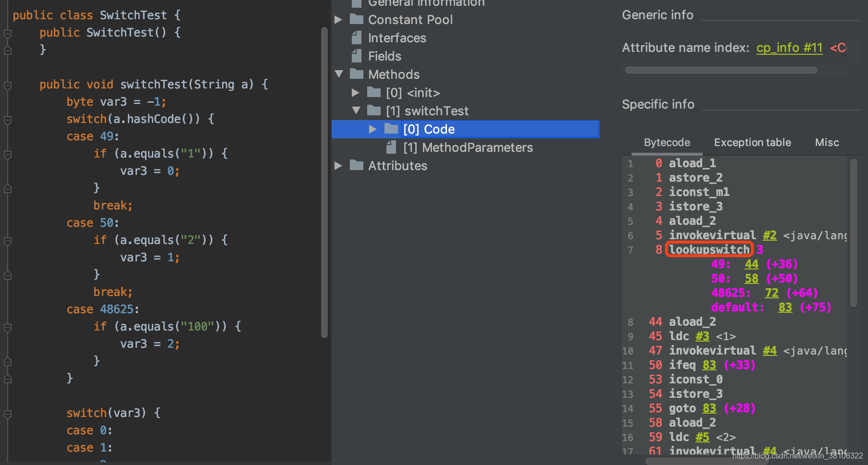Expand the Attributes tree node arrow
Viewport: 868px width, 465px height.
[x=338, y=166]
